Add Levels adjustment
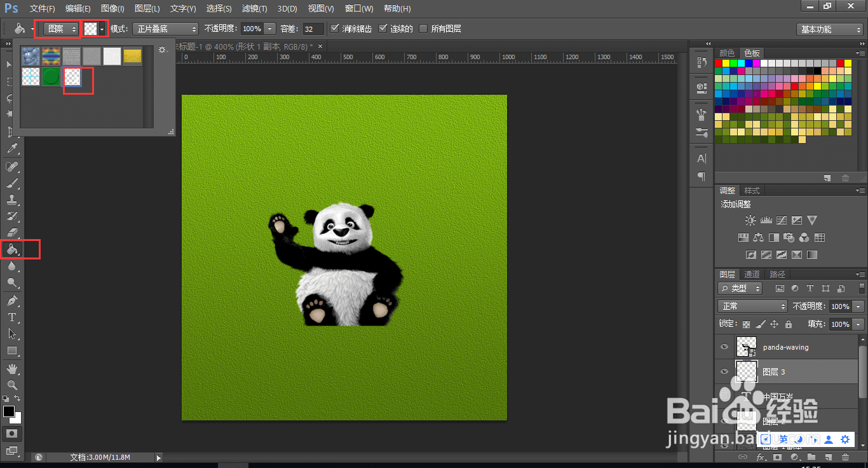 coord(766,220)
